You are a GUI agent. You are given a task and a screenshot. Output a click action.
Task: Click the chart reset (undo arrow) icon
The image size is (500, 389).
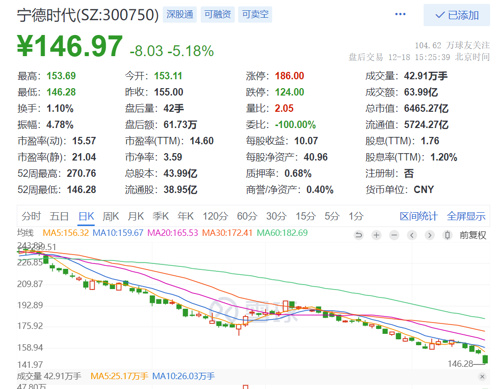coord(359,235)
